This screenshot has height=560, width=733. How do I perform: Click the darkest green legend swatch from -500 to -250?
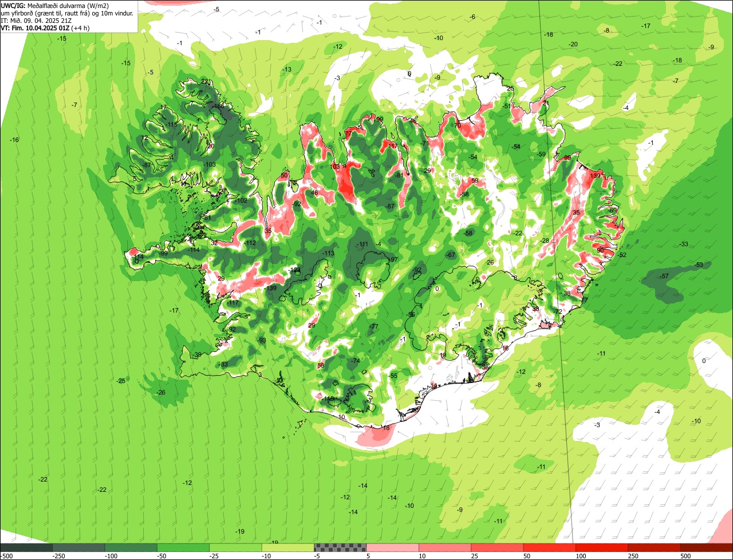[x=26, y=547]
